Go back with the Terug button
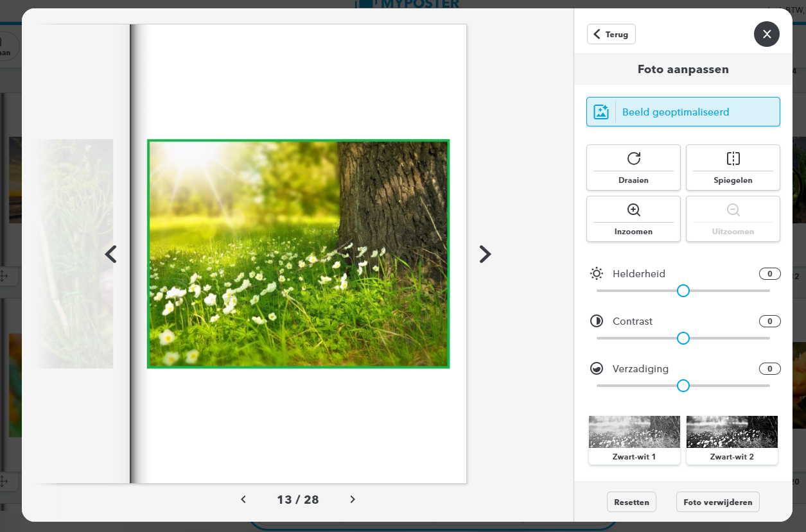The height and width of the screenshot is (532, 806). 611,34
